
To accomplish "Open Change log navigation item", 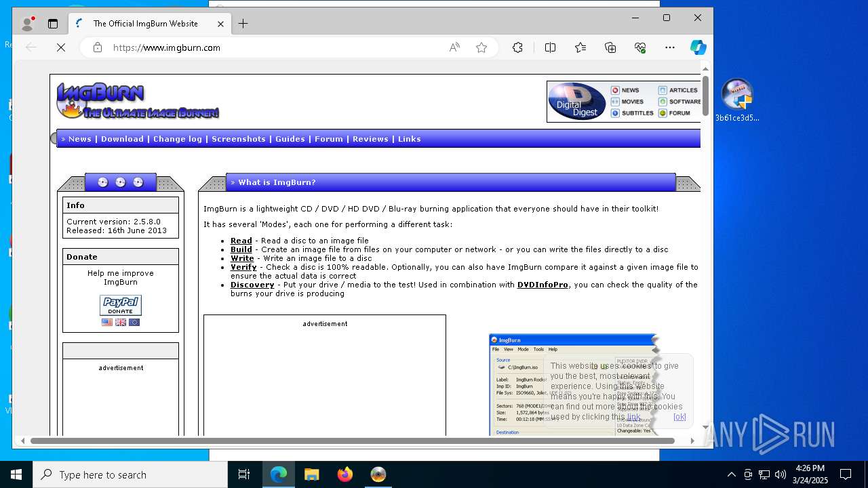I will click(x=178, y=139).
